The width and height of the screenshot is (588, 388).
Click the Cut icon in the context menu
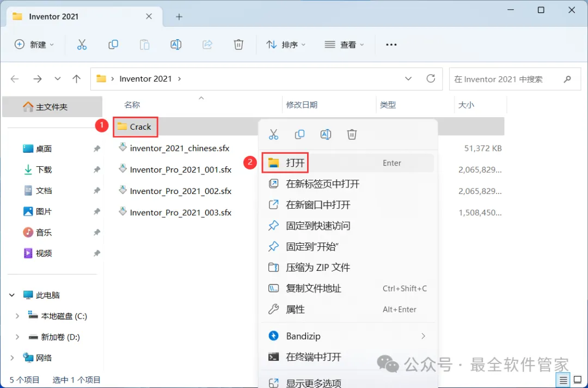pos(273,135)
